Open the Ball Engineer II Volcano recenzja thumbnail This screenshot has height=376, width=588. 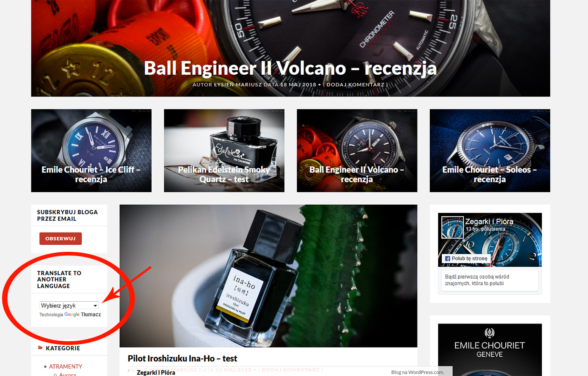click(357, 151)
